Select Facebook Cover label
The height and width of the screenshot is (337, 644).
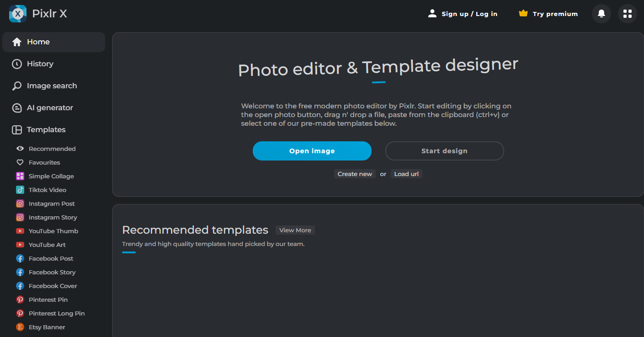[x=53, y=286]
